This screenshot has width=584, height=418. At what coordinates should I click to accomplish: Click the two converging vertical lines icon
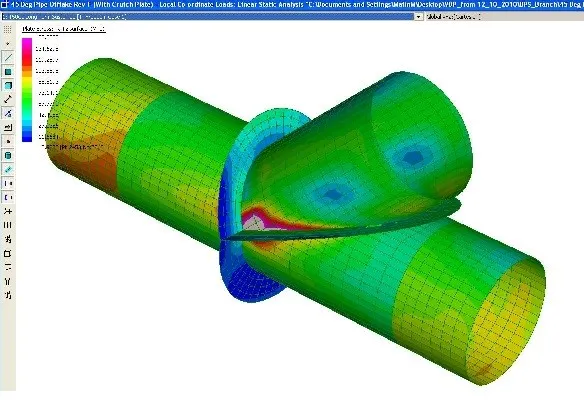(7, 282)
